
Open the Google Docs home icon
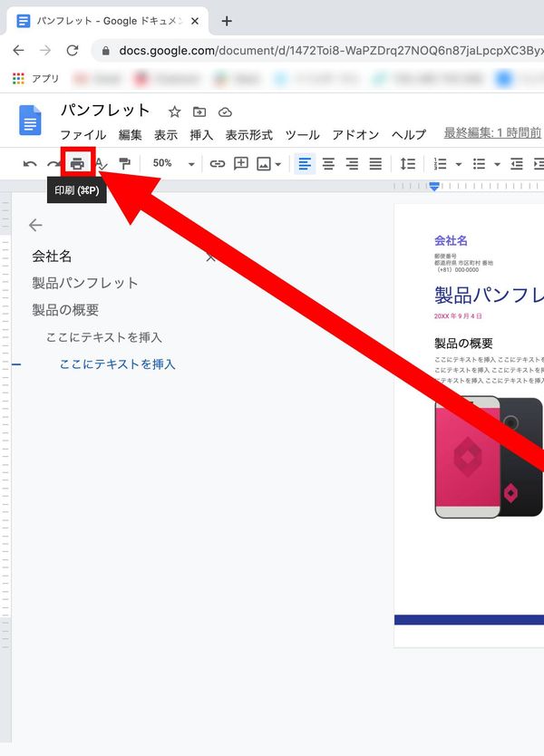pos(30,121)
